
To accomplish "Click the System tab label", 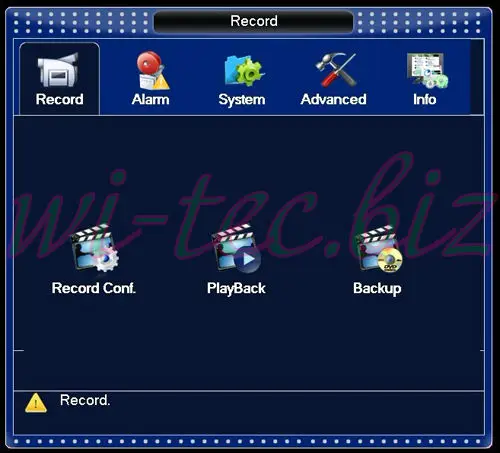I will [x=242, y=100].
